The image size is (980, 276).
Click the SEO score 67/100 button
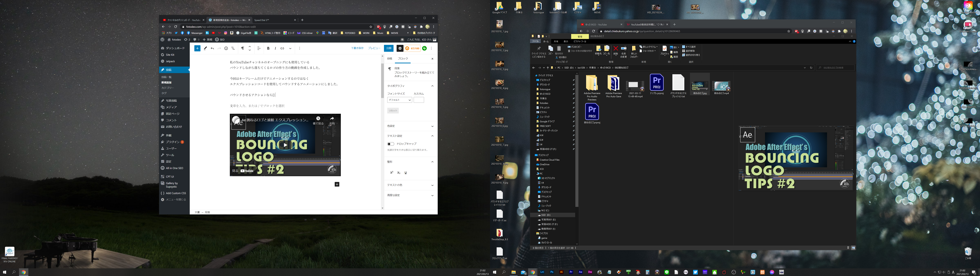[x=412, y=48]
